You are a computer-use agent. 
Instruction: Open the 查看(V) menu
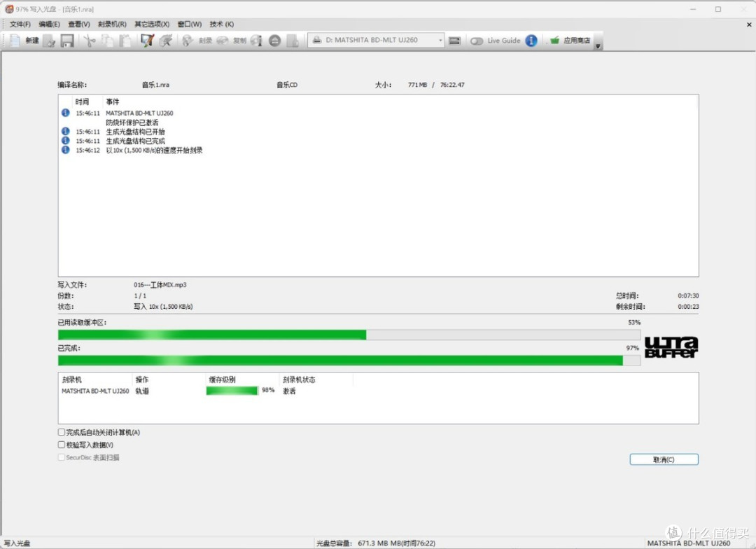pyautogui.click(x=78, y=24)
